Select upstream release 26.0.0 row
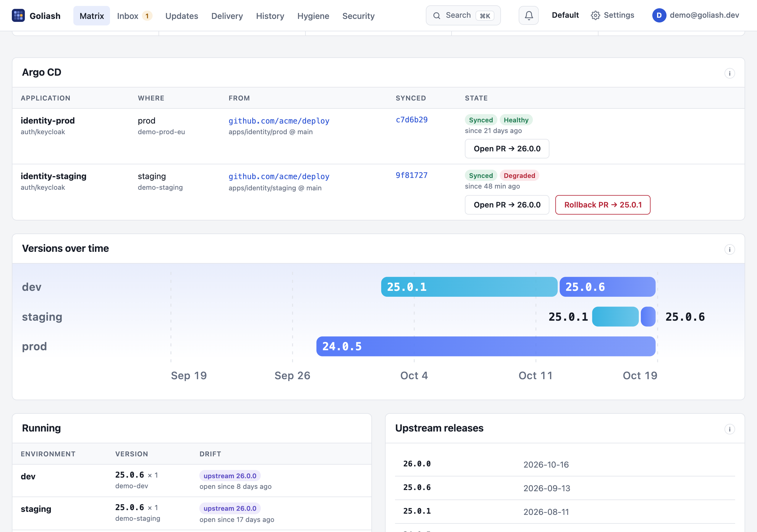This screenshot has height=532, width=757. click(565, 464)
